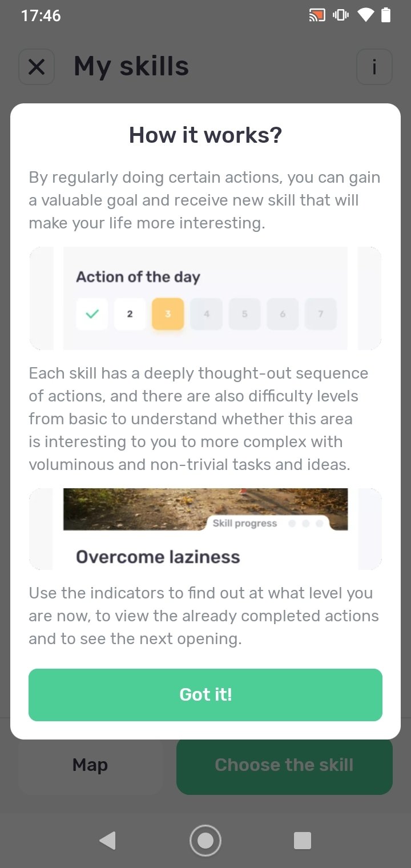Viewport: 411px width, 868px height.
Task: Select day 2 box in Action of the day
Action: [x=130, y=314]
